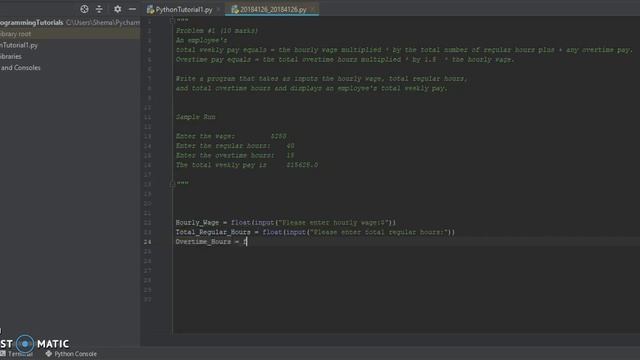Click the Hourly_Wage assignment line

tap(286, 222)
